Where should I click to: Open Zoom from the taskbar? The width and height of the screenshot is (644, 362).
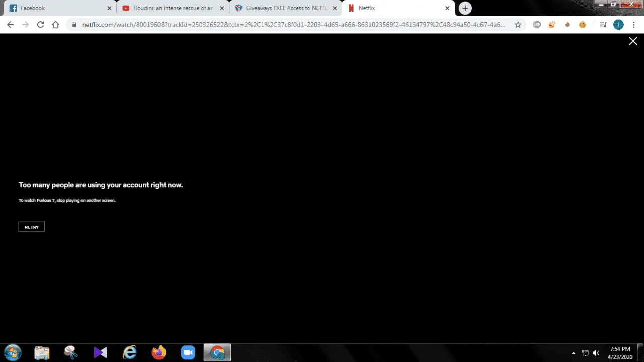[188, 353]
